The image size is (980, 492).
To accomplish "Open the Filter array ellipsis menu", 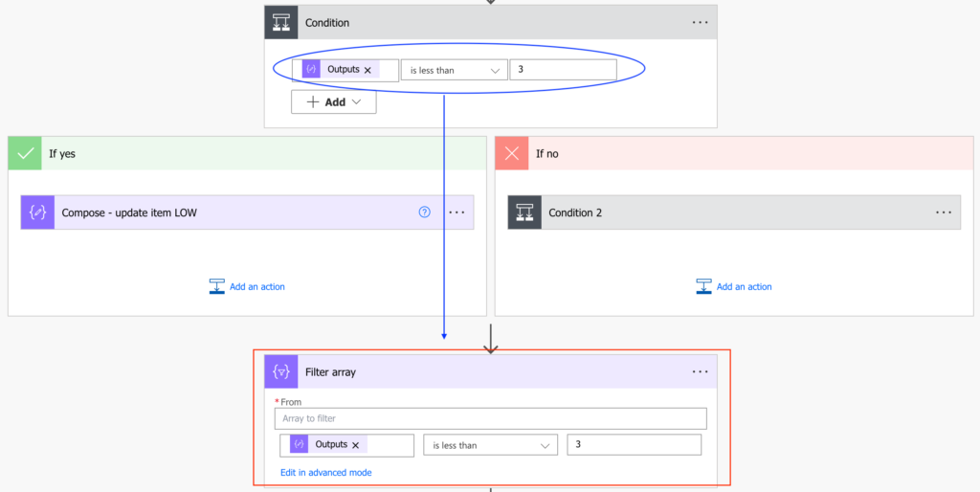I will pyautogui.click(x=700, y=372).
